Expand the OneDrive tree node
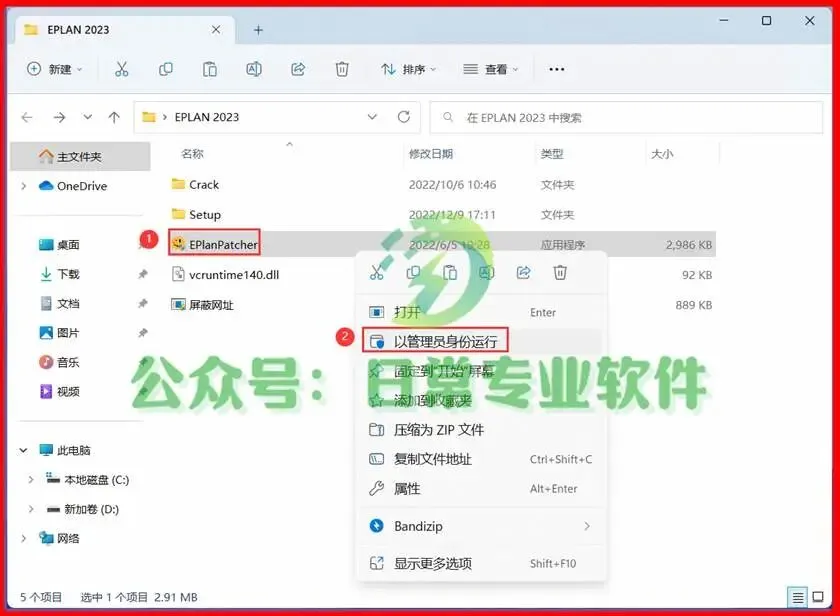Image resolution: width=840 pixels, height=616 pixels. point(24,186)
